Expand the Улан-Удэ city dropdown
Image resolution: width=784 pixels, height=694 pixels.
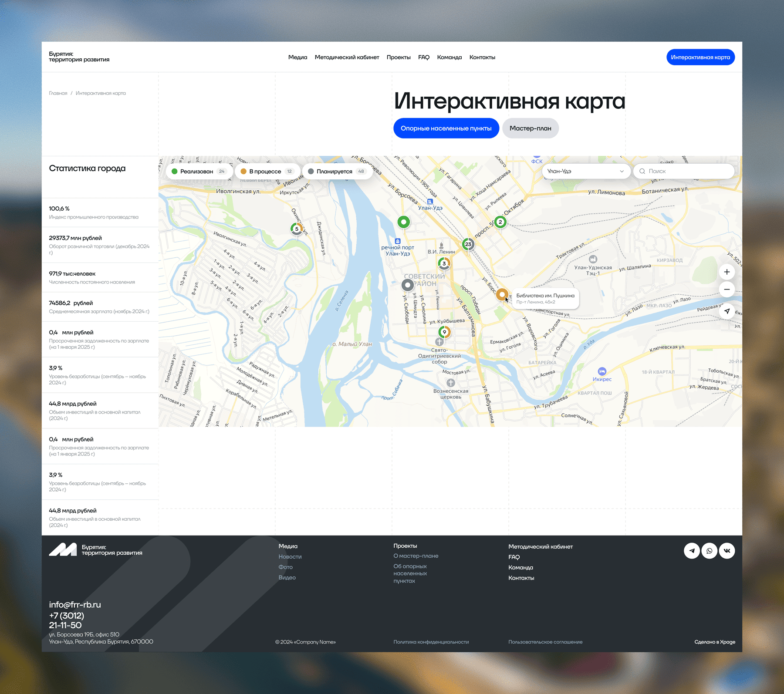click(585, 172)
